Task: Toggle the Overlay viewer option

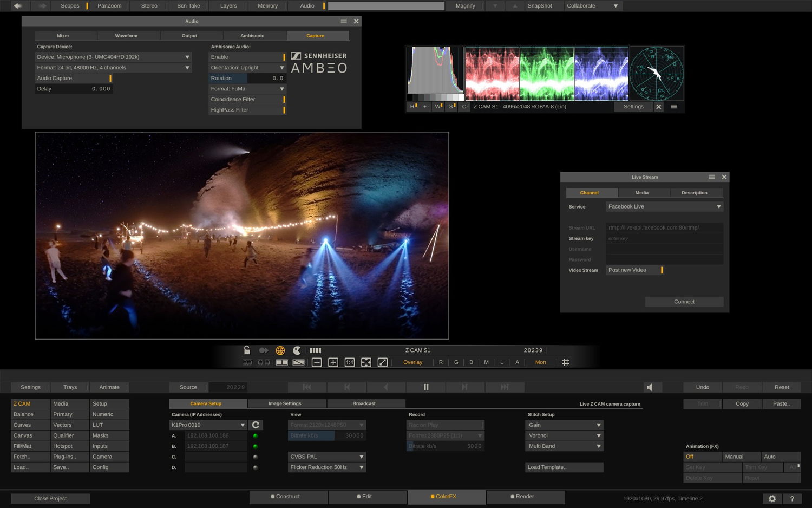Action: pos(413,362)
